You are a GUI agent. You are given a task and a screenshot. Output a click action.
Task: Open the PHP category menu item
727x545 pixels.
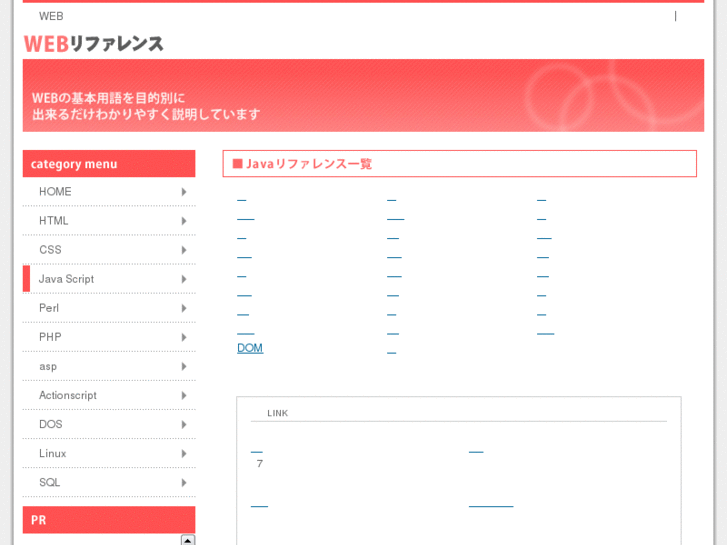pyautogui.click(x=109, y=337)
